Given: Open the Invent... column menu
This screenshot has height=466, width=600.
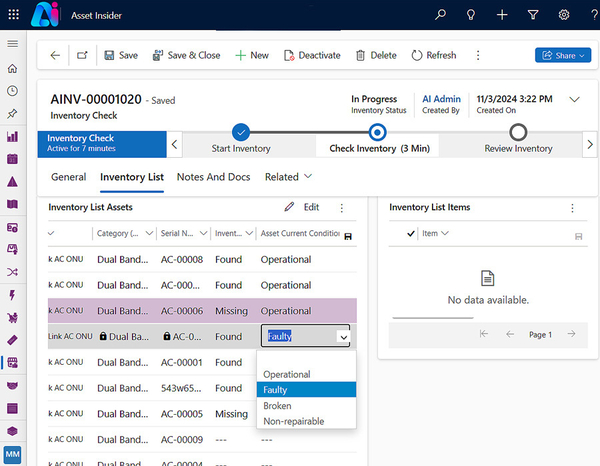Looking at the screenshot, I should coord(249,233).
